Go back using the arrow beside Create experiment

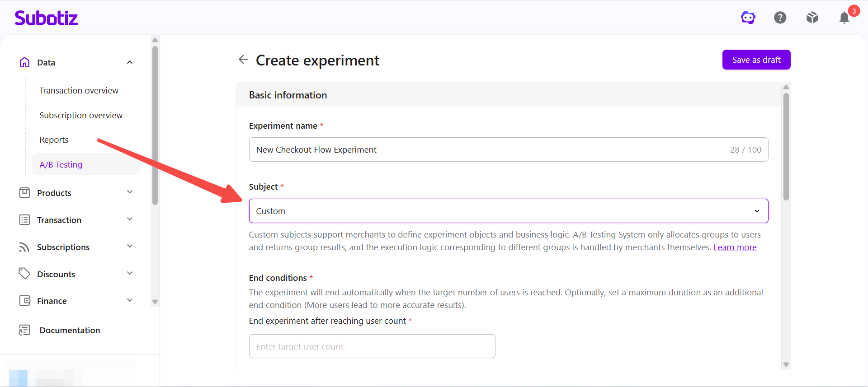(243, 60)
